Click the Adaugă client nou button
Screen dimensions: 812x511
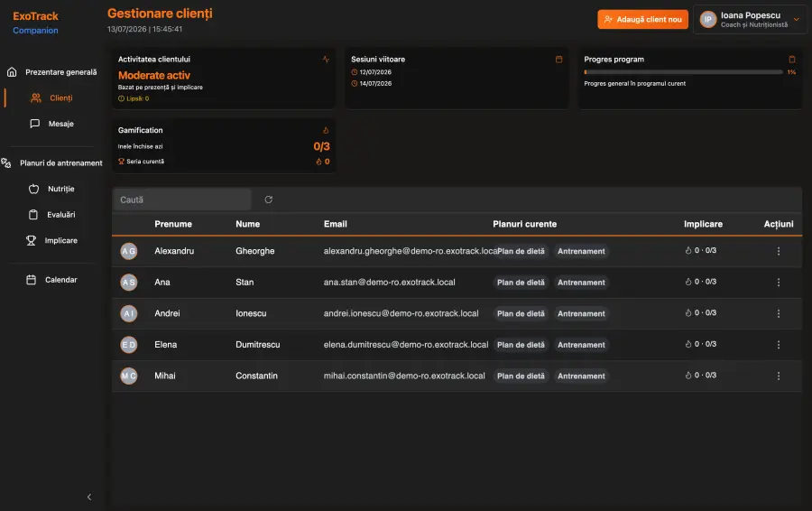click(x=642, y=19)
